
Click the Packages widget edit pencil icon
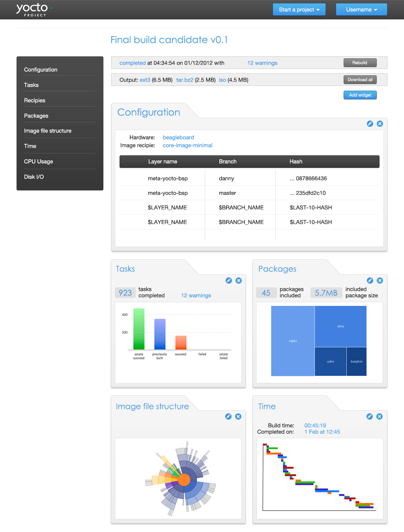click(370, 281)
